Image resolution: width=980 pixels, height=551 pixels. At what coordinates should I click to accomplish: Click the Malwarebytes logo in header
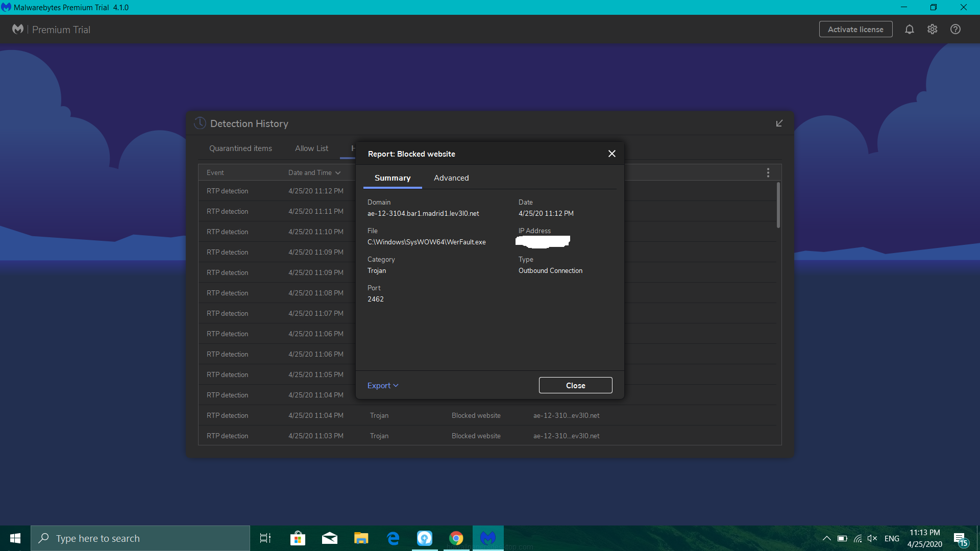click(18, 30)
